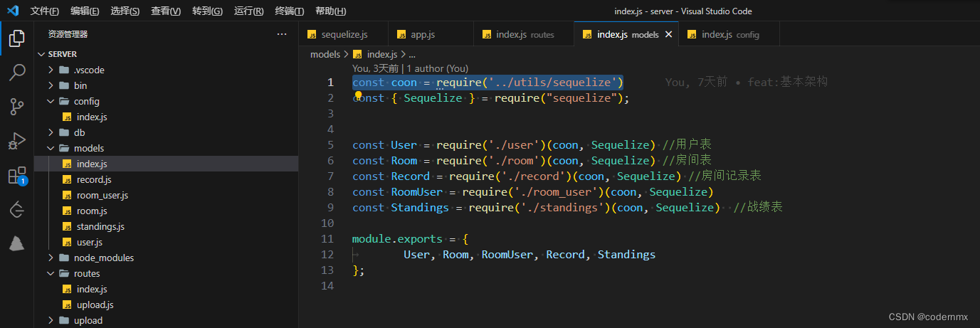This screenshot has width=980, height=328.
Task: Open the 查看(V) menu
Action: (x=165, y=11)
